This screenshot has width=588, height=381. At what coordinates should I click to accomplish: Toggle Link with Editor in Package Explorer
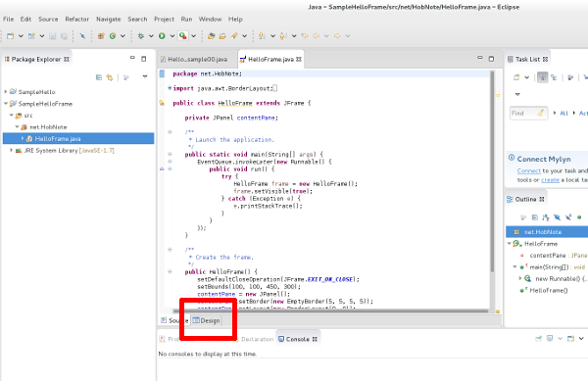tap(110, 77)
